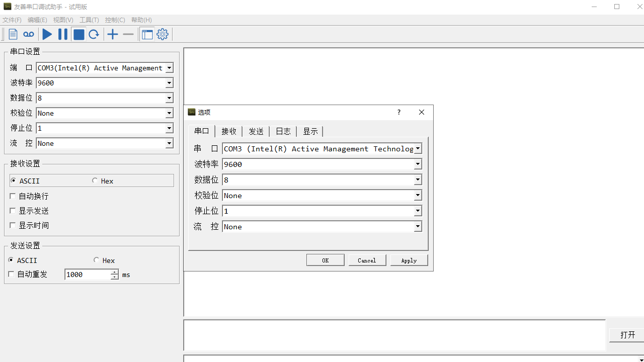
Task: Click the Stop square toolbar icon
Action: [78, 34]
